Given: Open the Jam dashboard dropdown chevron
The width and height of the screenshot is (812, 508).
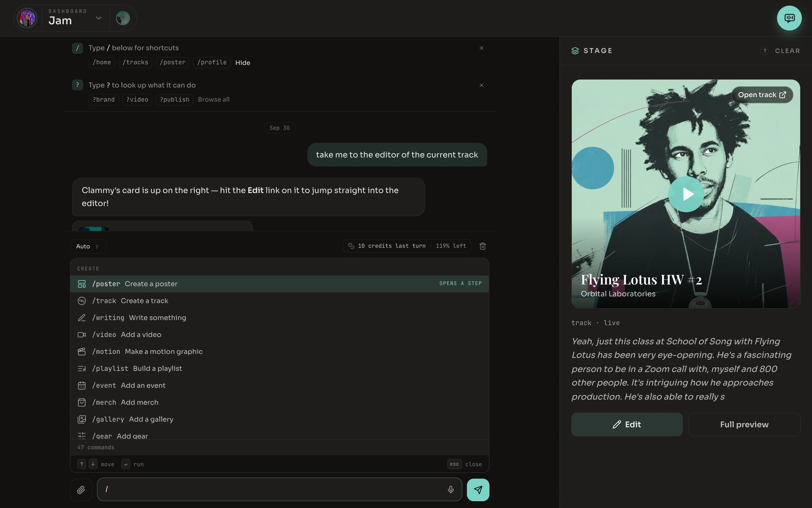Looking at the screenshot, I should click(98, 18).
